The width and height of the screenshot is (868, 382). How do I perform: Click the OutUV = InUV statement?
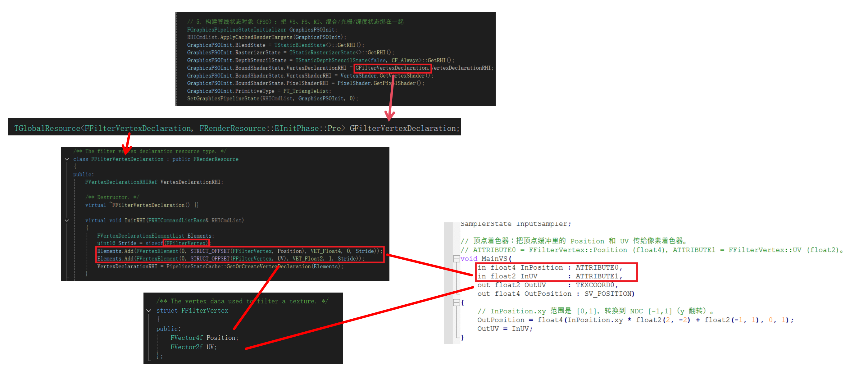[504, 329]
